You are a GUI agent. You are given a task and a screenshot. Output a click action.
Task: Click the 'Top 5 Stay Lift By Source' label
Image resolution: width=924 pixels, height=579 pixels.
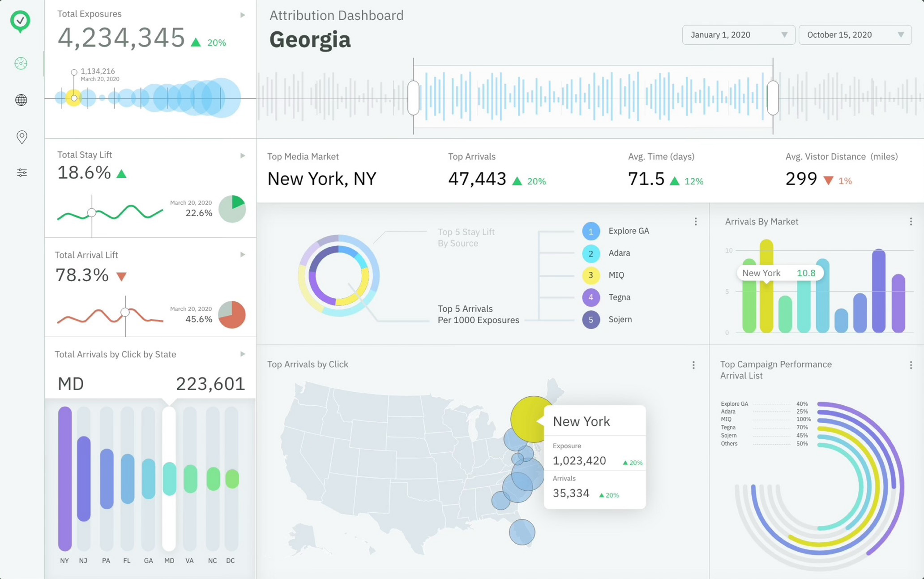(x=466, y=238)
